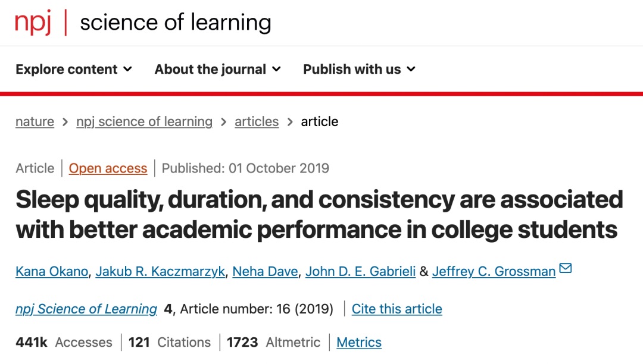Click the chevron beside Publish with us
Image resolution: width=643 pixels, height=364 pixels.
tap(411, 69)
